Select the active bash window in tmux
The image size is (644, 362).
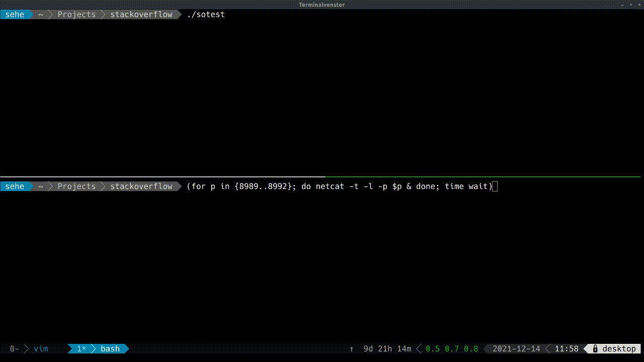pyautogui.click(x=110, y=348)
